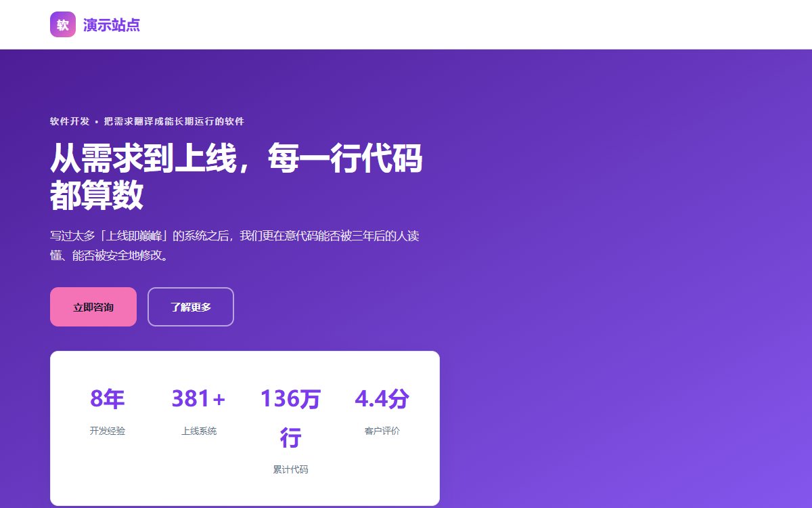Open the 演示站点 site title link
Screen dimensions: 812x508
[112, 25]
